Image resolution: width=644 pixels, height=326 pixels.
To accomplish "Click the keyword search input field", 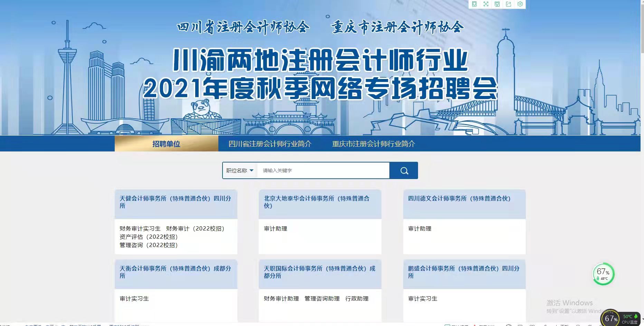I will [x=323, y=170].
